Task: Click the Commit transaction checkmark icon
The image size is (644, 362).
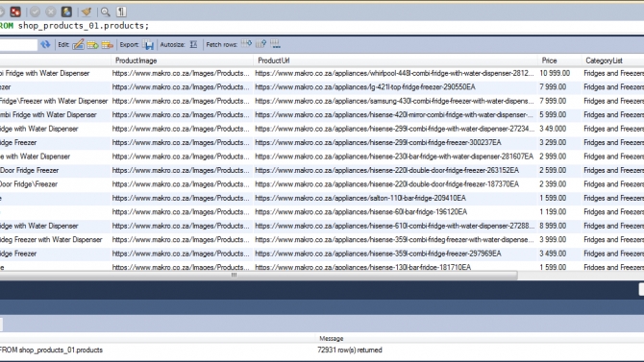Action: pos(35,12)
